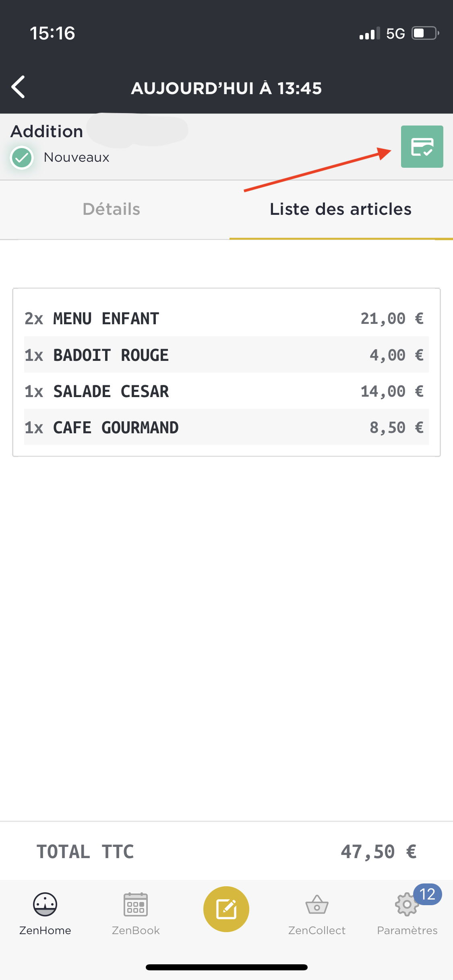Image resolution: width=453 pixels, height=980 pixels.
Task: Tap the green payment validation card icon
Action: click(x=422, y=146)
